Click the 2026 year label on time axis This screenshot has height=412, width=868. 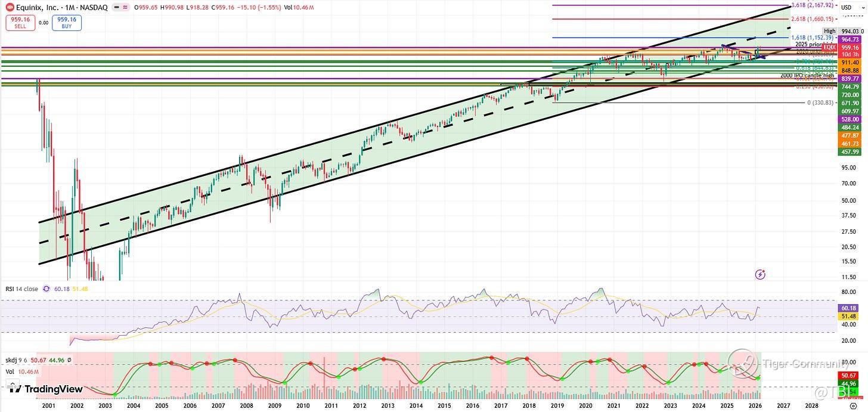(x=755, y=405)
